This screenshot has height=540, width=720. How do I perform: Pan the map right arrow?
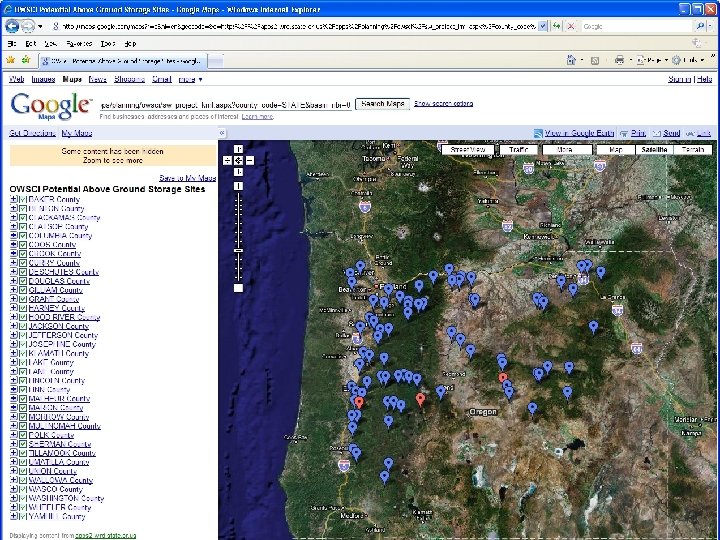tap(250, 160)
